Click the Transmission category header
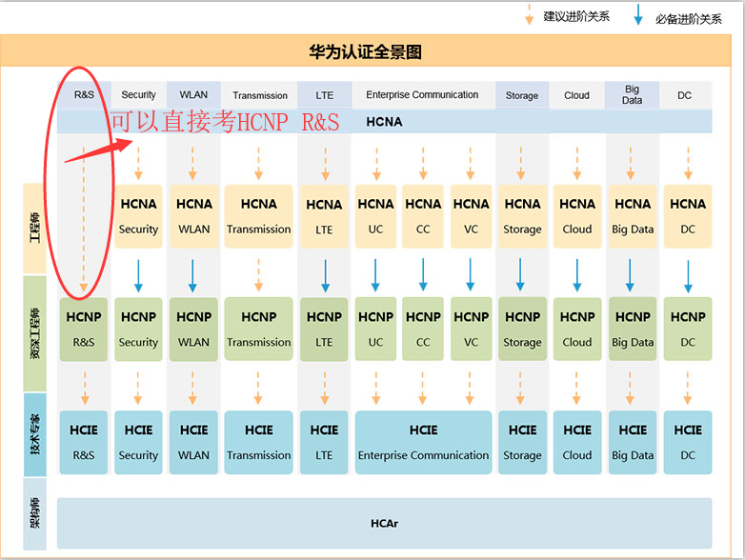Screen dimensions: 745x560 coord(260,95)
